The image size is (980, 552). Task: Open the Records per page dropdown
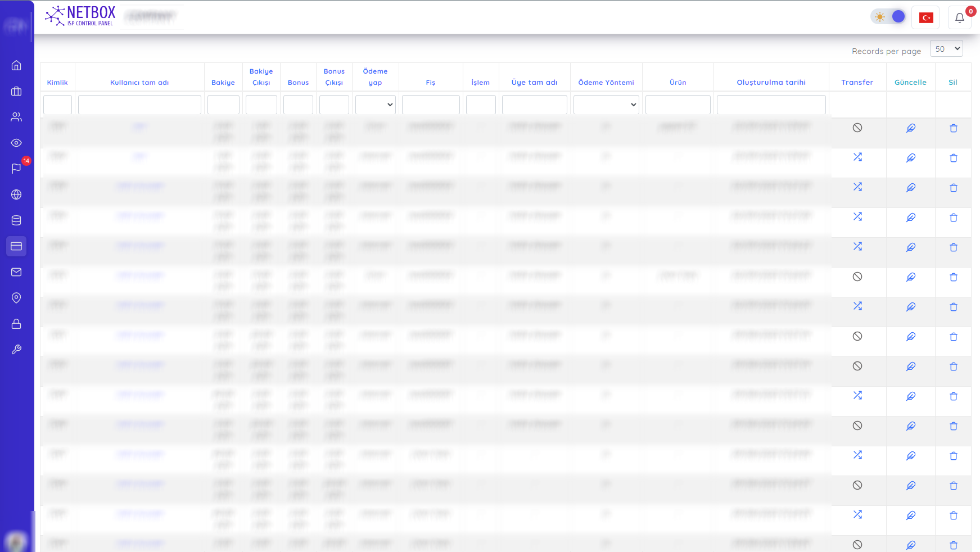pos(946,49)
